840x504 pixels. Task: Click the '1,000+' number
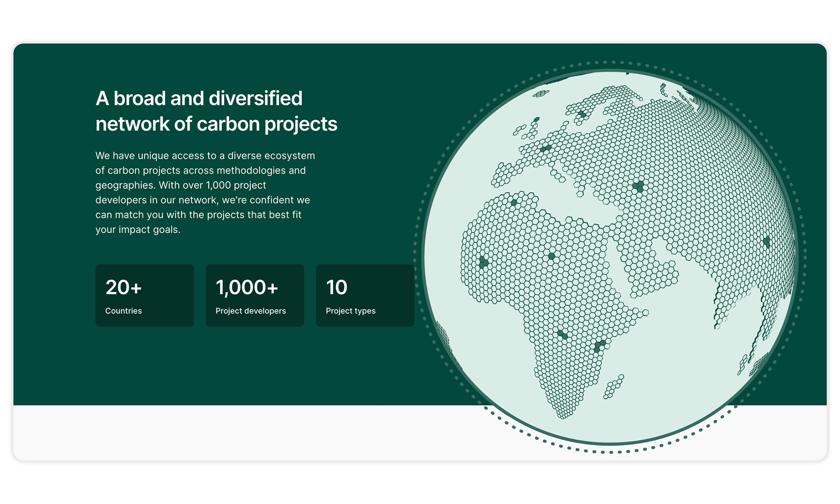(247, 287)
